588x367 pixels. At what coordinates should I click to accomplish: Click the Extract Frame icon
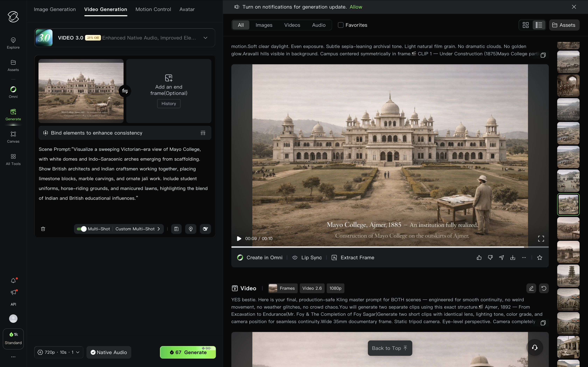pos(334,258)
